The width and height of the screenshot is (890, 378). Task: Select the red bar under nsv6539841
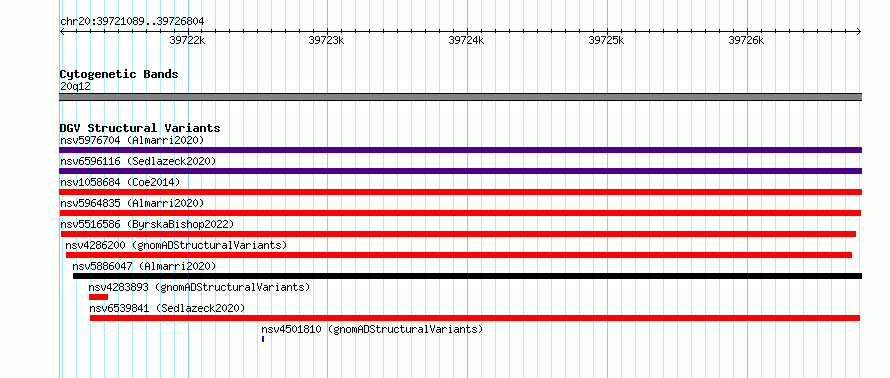tap(475, 318)
